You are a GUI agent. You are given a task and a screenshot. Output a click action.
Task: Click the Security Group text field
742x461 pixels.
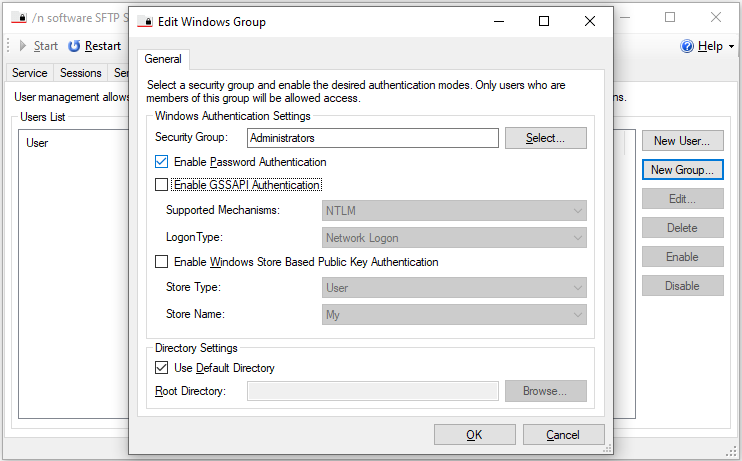tap(371, 138)
